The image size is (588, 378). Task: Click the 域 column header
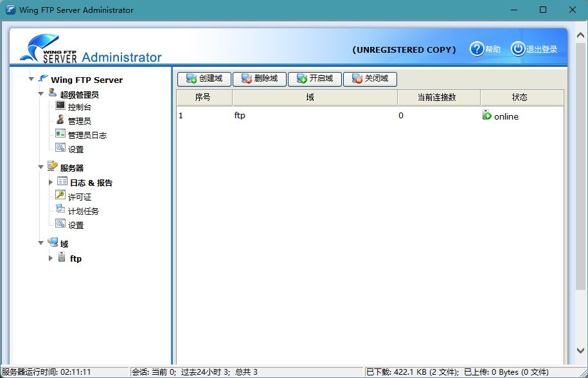(x=315, y=98)
